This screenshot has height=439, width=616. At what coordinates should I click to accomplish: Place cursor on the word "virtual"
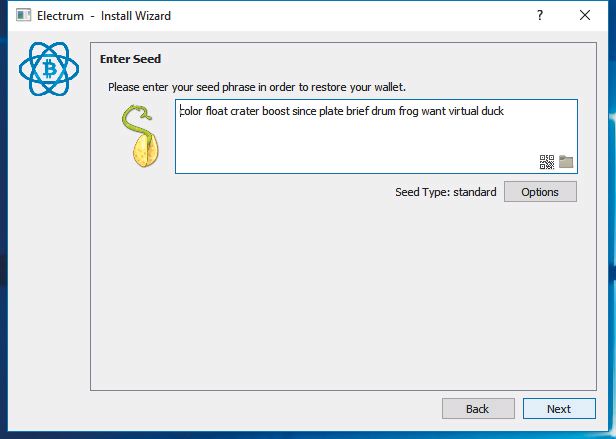(x=464, y=111)
